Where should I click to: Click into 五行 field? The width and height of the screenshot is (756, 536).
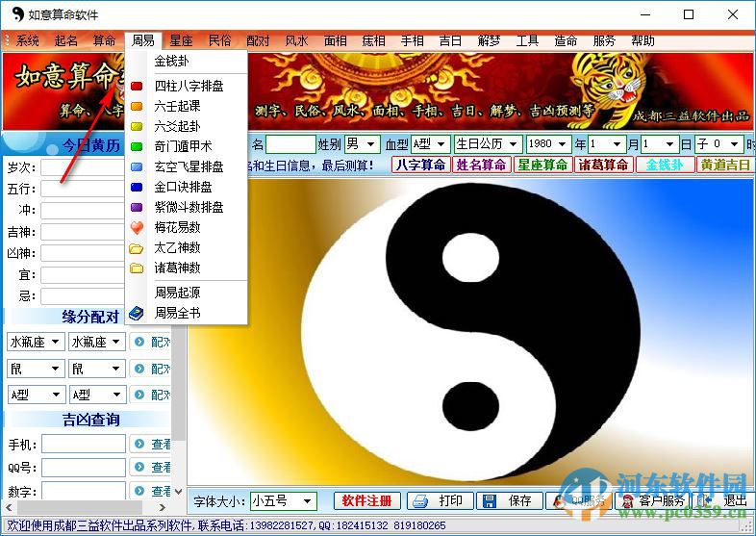coord(83,189)
